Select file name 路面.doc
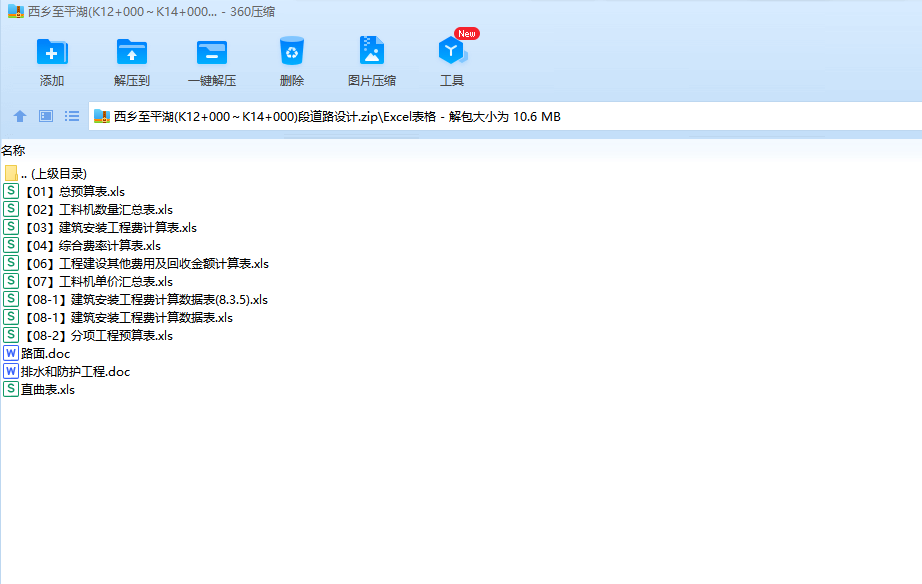922x584 pixels. [45, 353]
